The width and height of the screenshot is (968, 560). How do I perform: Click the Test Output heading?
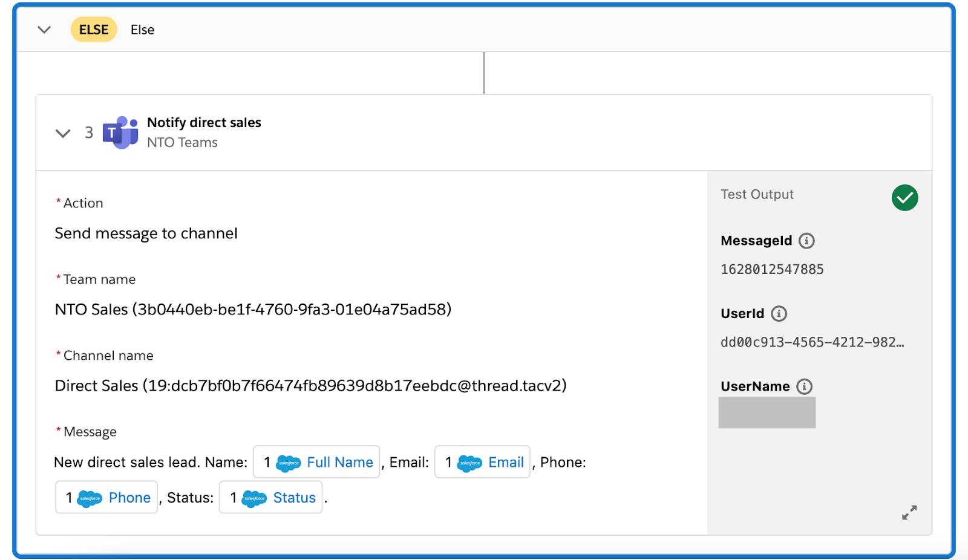757,194
